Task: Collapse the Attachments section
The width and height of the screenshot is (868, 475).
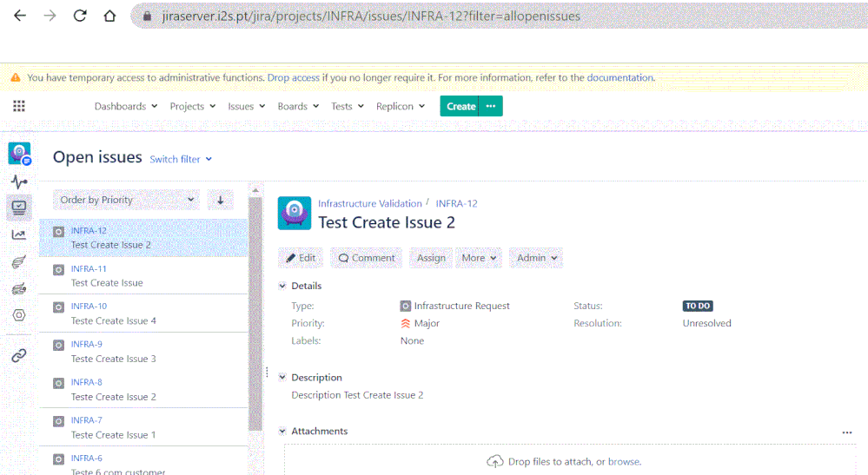Action: click(282, 432)
